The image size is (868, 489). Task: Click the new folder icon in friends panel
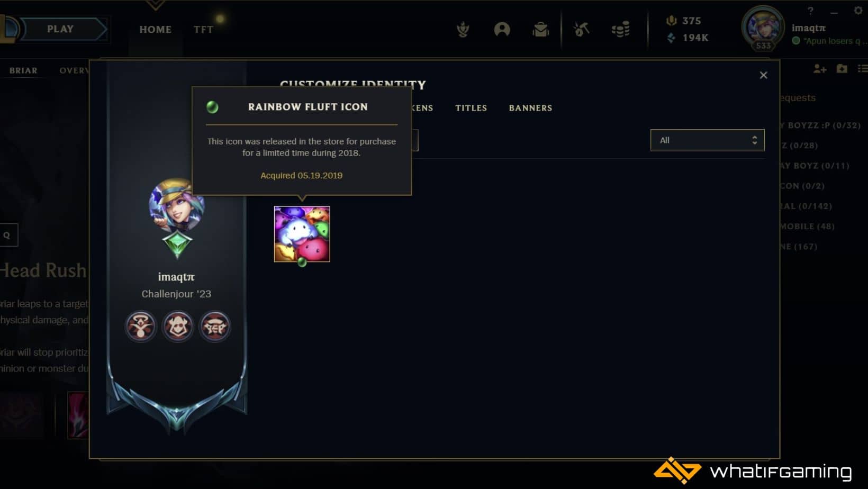[842, 69]
